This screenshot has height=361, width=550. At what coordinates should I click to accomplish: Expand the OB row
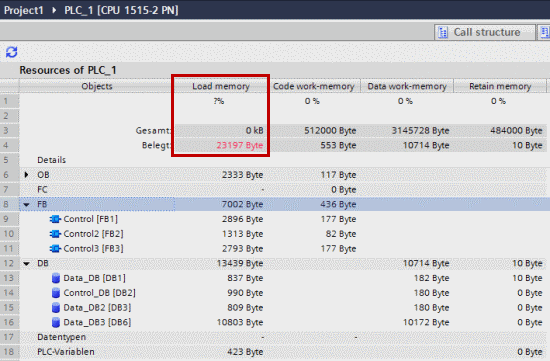(26, 174)
